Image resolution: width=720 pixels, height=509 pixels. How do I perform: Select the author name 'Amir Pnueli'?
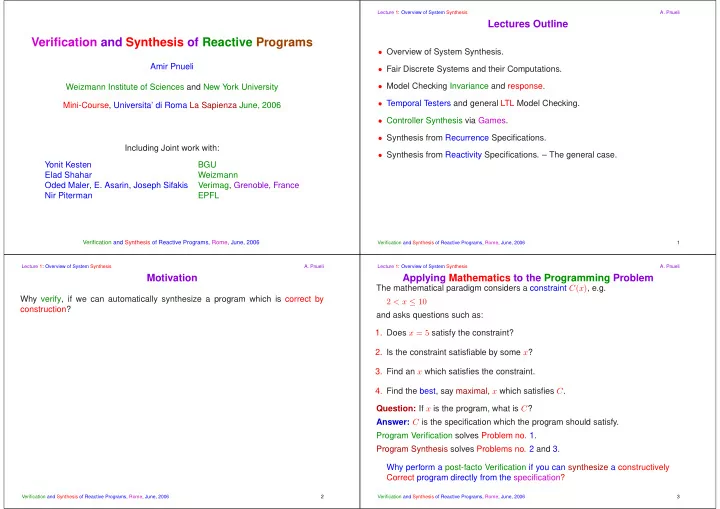(x=172, y=67)
